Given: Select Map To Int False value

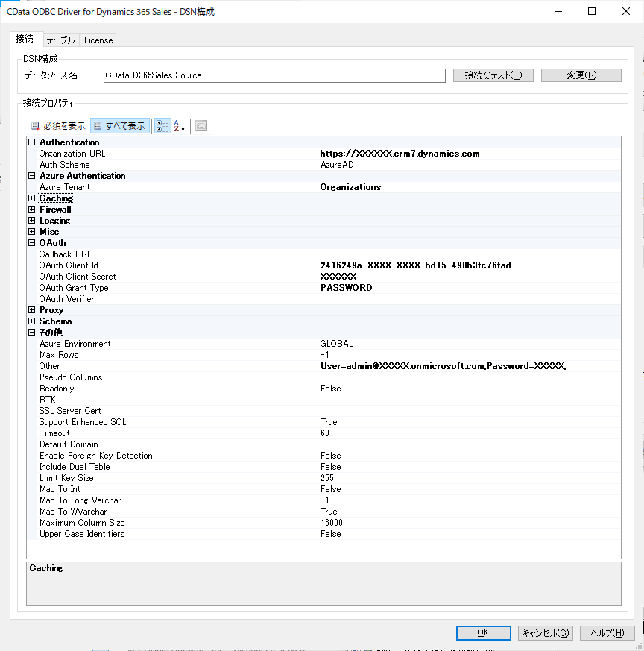Looking at the screenshot, I should (x=331, y=489).
